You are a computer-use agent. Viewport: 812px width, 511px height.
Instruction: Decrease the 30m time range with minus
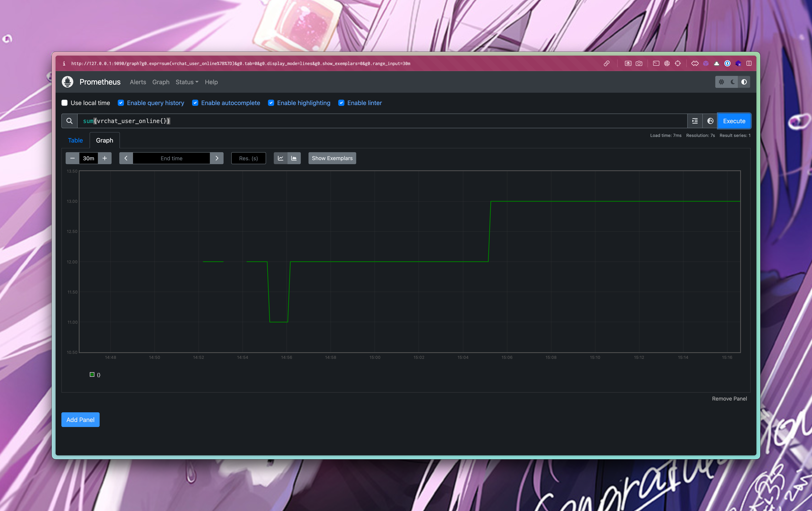click(73, 158)
